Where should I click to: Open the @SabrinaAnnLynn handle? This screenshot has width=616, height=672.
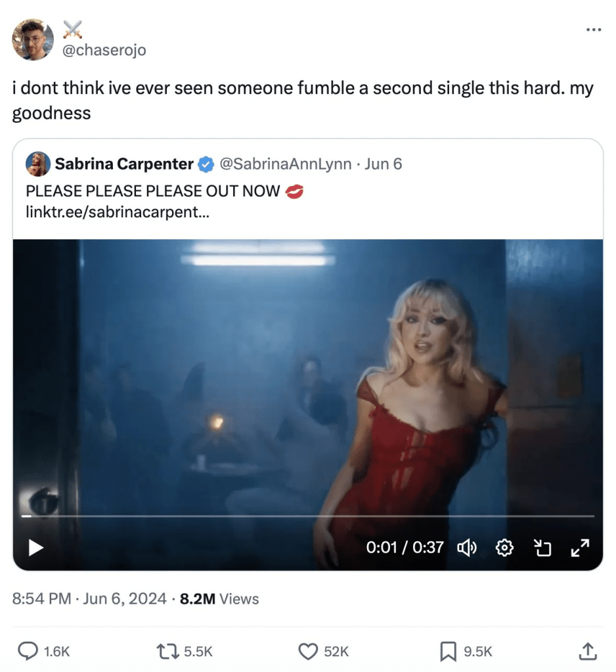(x=284, y=164)
